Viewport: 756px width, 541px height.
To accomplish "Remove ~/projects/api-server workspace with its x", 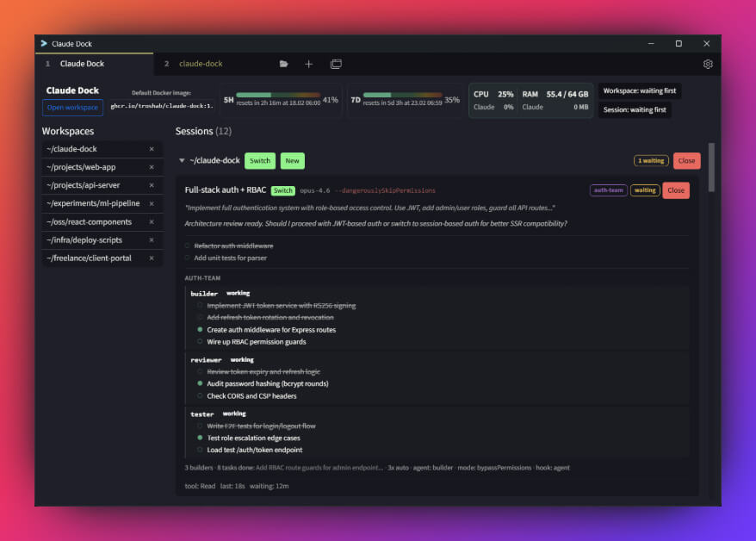I will pos(152,185).
